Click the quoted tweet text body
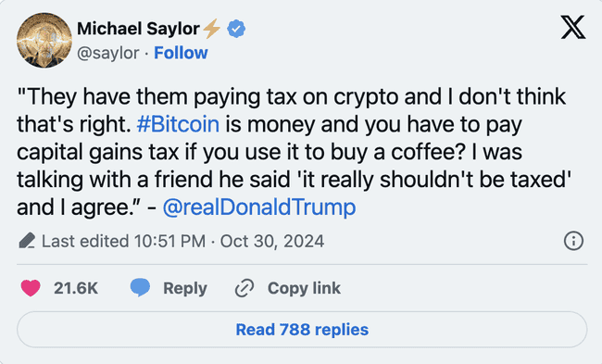This screenshot has width=602, height=364. tap(295, 152)
